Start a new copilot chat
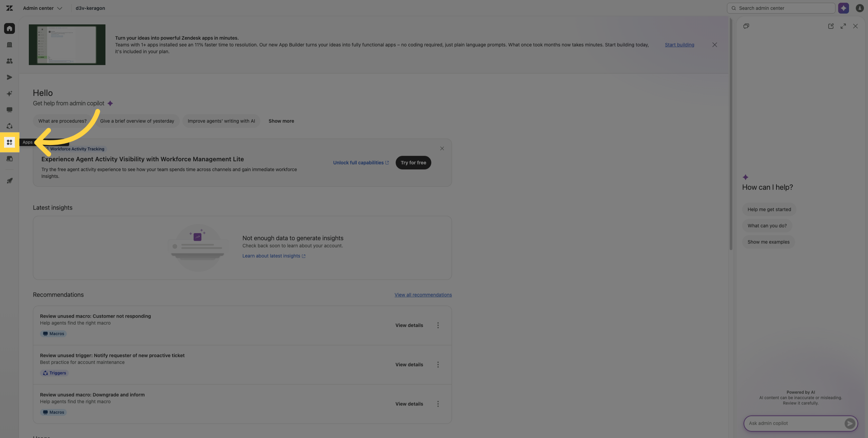This screenshot has width=868, height=438. (x=831, y=26)
